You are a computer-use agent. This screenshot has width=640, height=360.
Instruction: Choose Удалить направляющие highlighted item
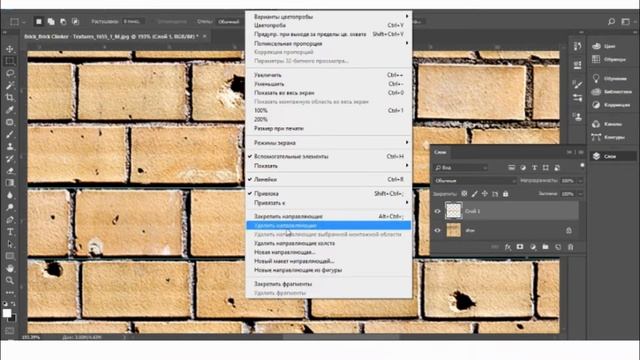329,225
